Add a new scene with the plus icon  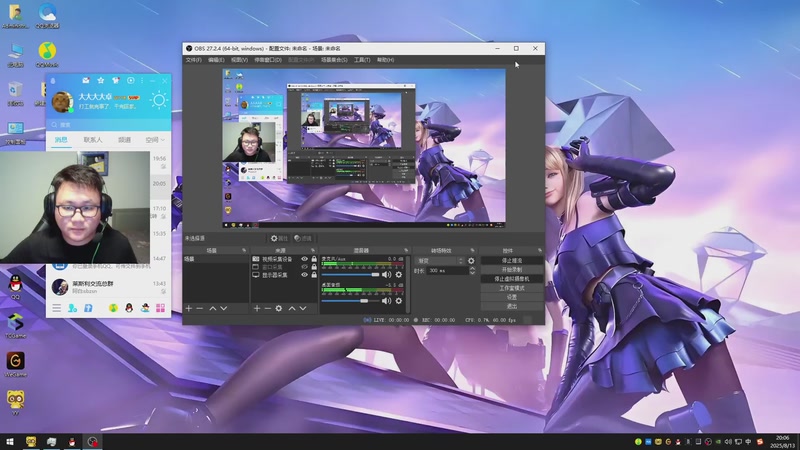(x=189, y=308)
